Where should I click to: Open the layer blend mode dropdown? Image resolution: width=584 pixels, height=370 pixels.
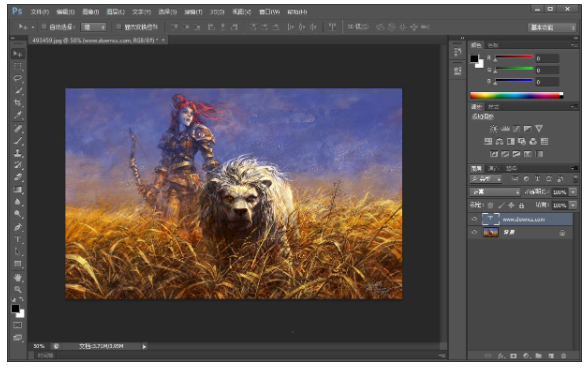[x=495, y=192]
